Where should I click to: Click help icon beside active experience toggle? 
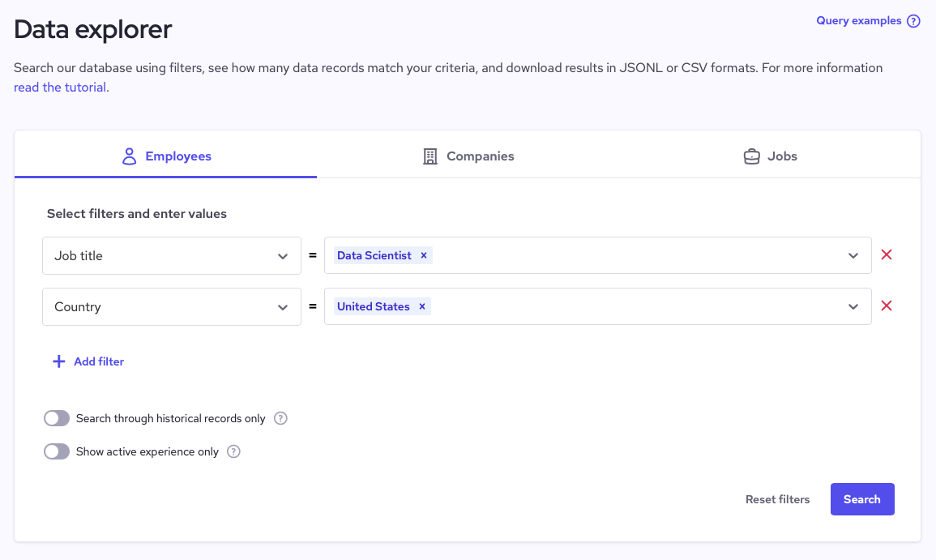(x=233, y=452)
